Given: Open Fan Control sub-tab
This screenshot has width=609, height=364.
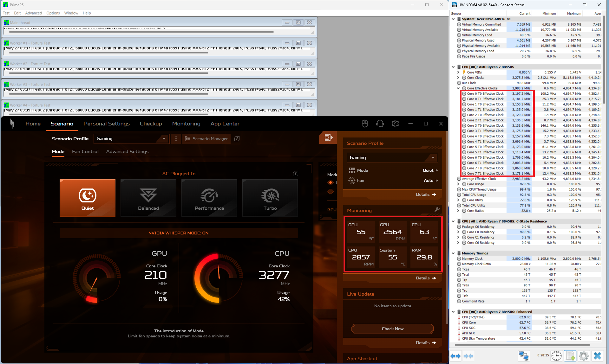Looking at the screenshot, I should click(85, 151).
